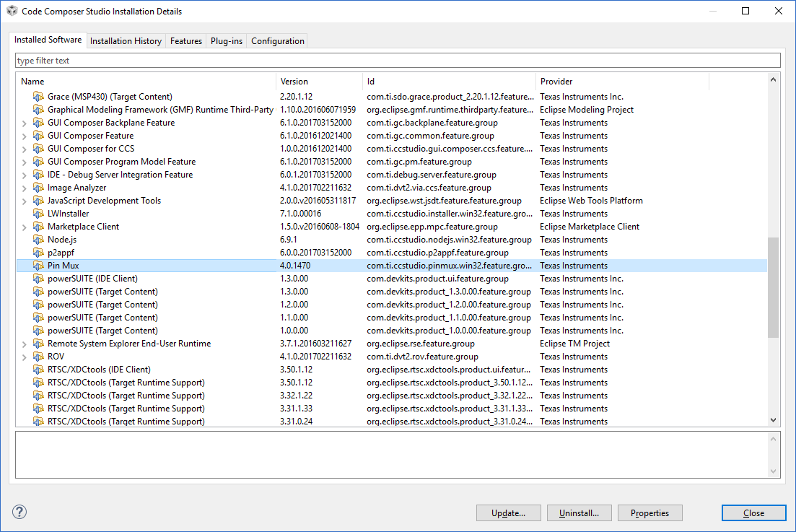Click the GUI Composer Feature row icon
The width and height of the screenshot is (796, 532).
coord(38,136)
